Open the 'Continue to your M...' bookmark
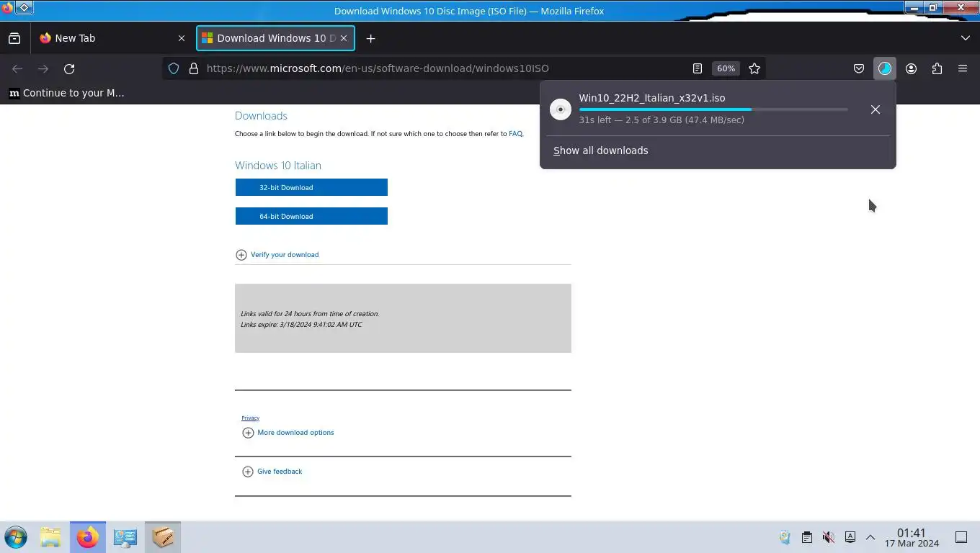The image size is (980, 553). coord(66,93)
